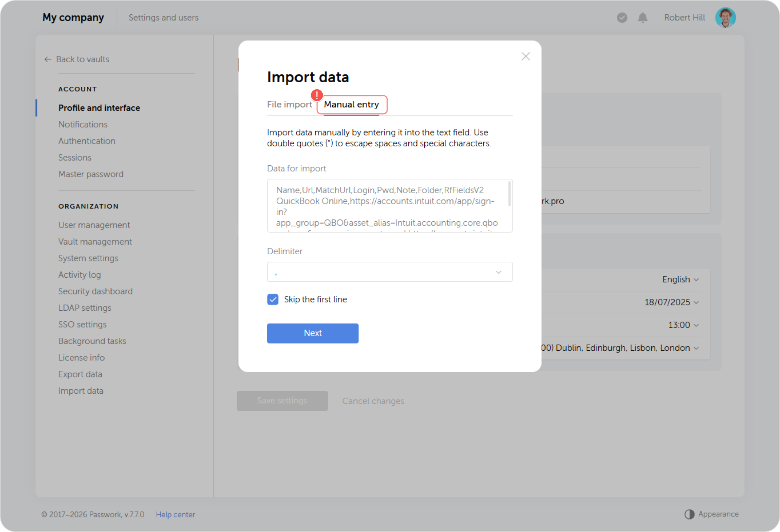Toggle the Appearance theme icon
This screenshot has height=532, width=780.
[689, 514]
